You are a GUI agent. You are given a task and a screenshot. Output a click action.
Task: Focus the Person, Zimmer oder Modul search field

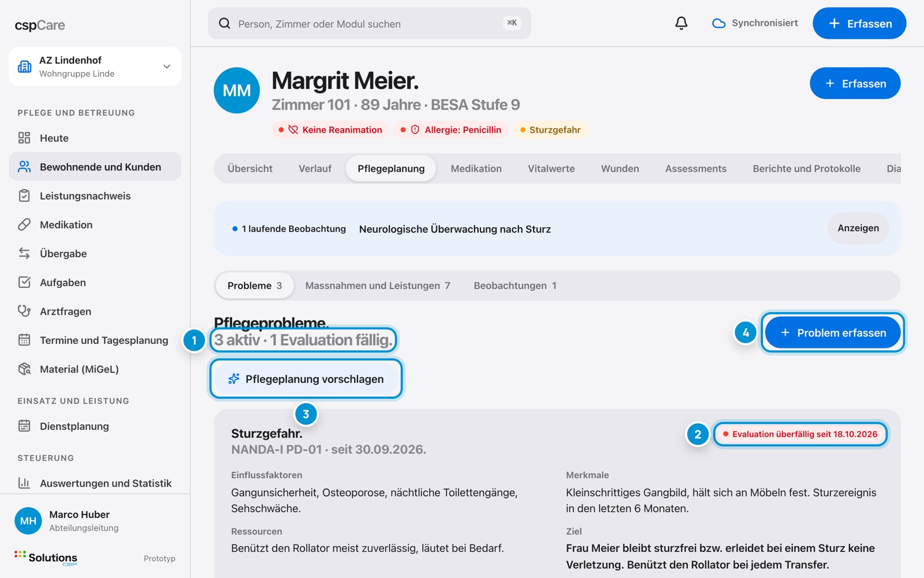pyautogui.click(x=370, y=23)
